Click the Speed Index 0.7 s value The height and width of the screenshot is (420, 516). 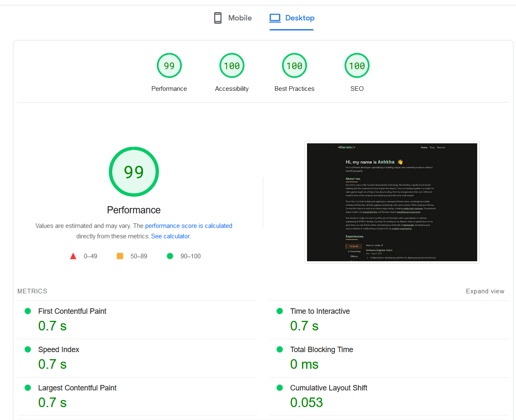pos(52,364)
